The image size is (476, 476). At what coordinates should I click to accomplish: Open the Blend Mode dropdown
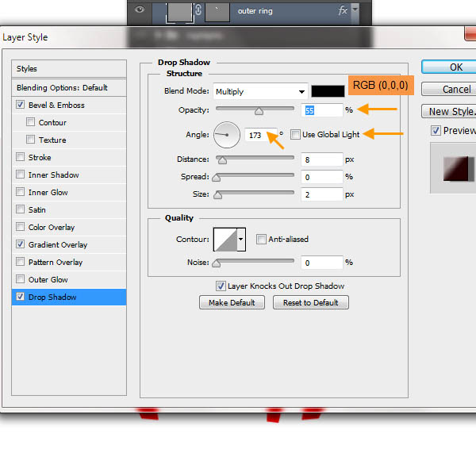point(259,91)
